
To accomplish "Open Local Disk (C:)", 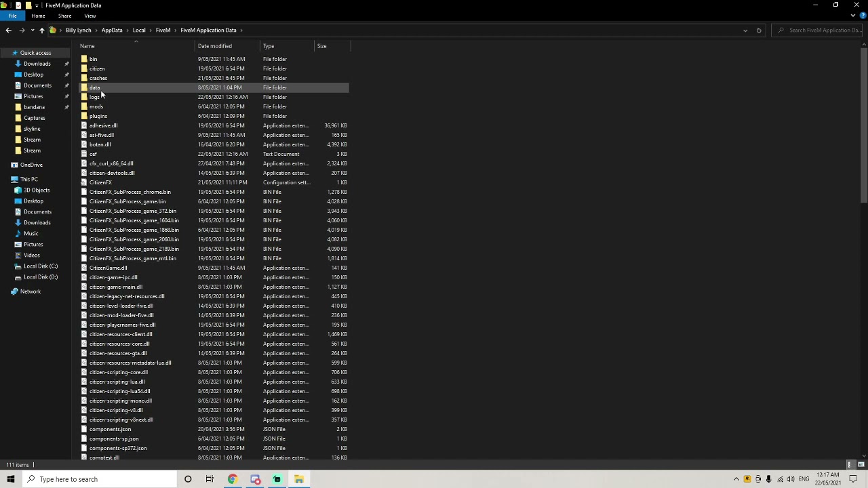I will coord(41,266).
